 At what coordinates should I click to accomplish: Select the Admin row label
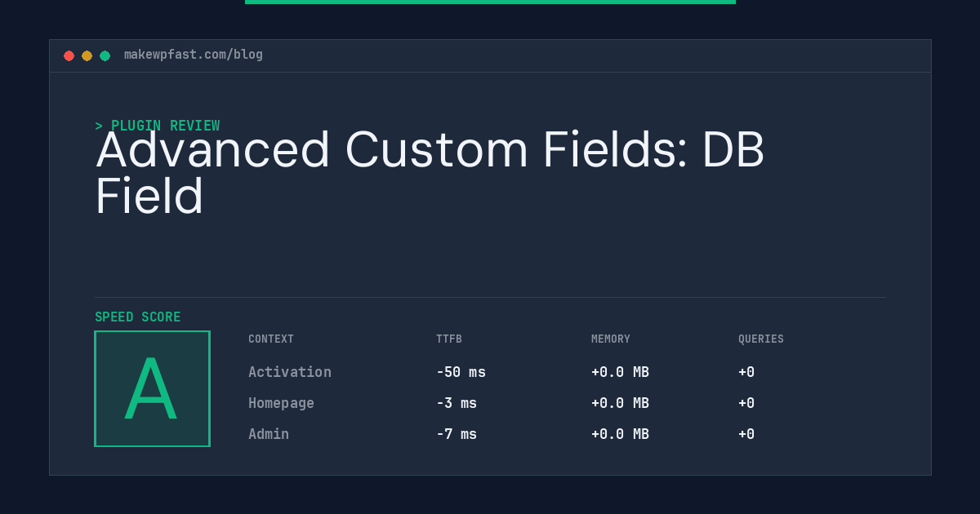[269, 434]
